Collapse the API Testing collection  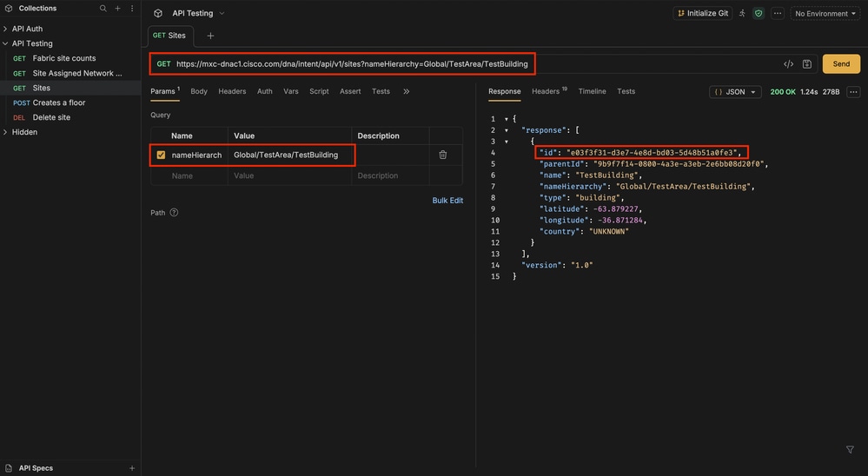coord(5,43)
